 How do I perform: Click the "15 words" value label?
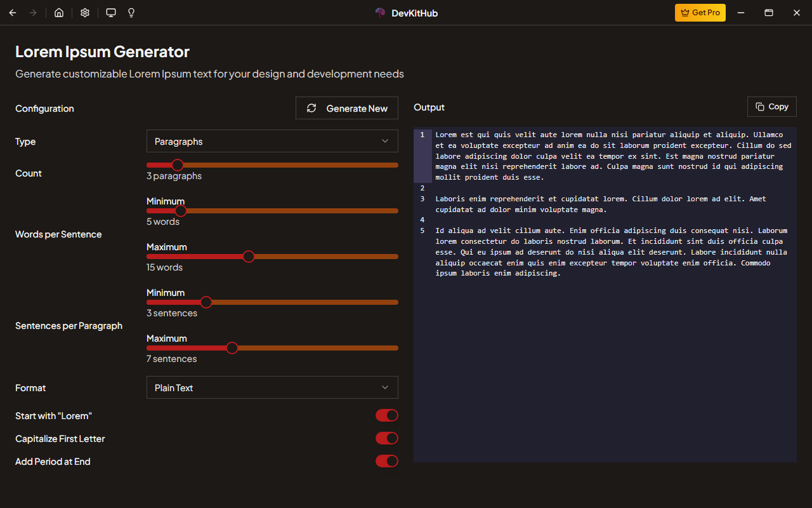pos(164,267)
